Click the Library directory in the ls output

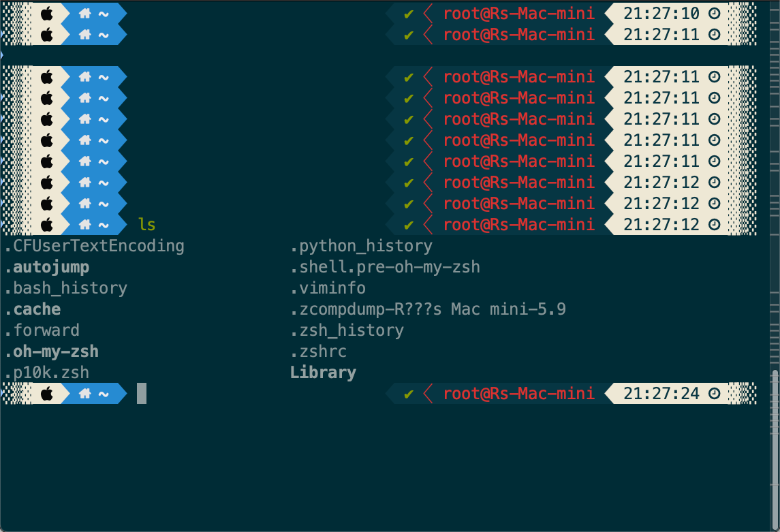tap(323, 373)
